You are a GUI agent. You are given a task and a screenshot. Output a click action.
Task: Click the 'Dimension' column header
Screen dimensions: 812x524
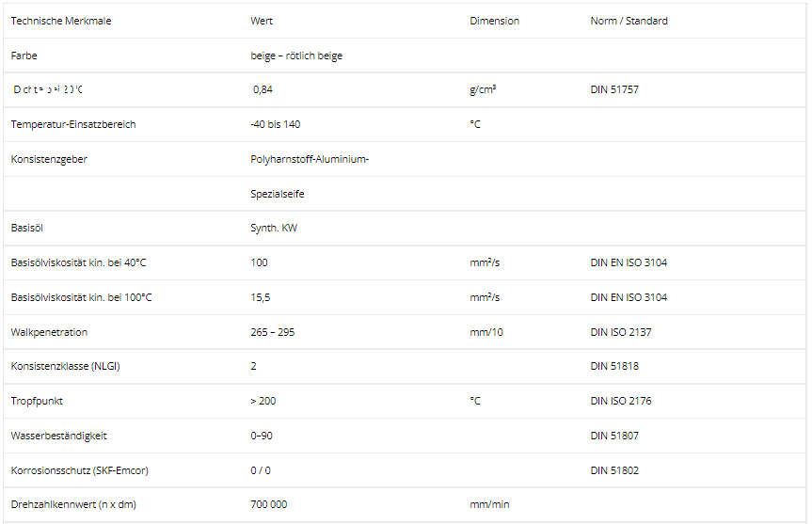click(494, 21)
